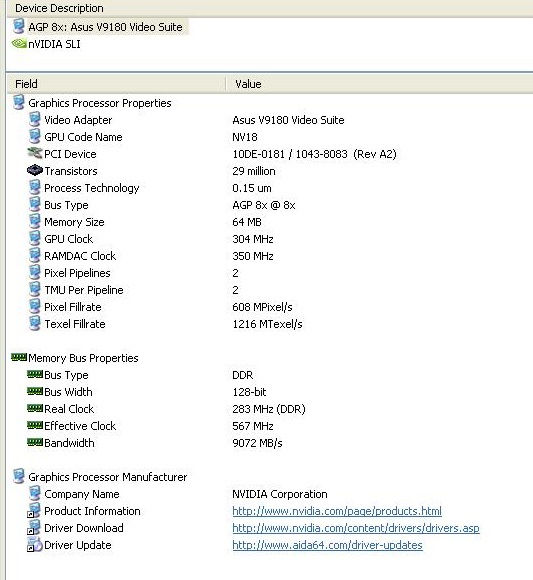Click icon next to Graphics Processor Manufacturer
Viewport: 533px width, 580px height.
(x=19, y=477)
